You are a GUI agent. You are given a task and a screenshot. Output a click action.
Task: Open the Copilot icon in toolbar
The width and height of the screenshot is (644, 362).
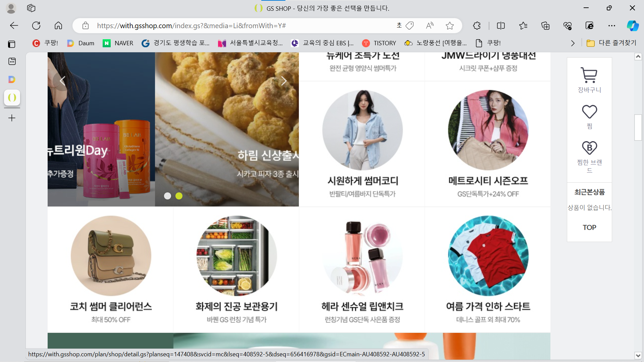(x=633, y=25)
